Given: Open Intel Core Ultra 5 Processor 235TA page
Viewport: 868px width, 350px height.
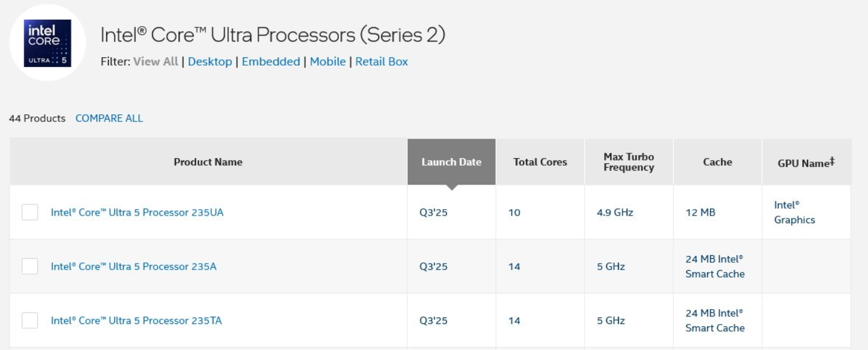Looking at the screenshot, I should click(x=137, y=321).
